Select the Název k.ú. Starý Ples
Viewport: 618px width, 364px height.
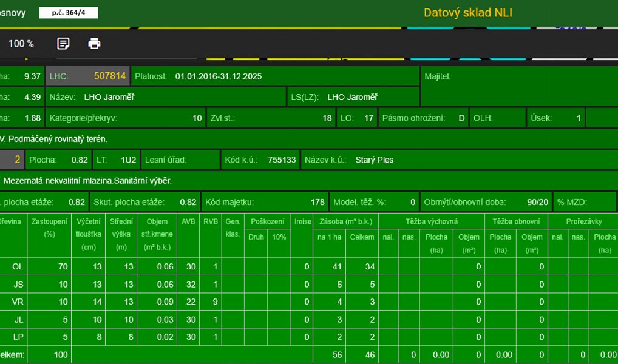click(x=375, y=160)
